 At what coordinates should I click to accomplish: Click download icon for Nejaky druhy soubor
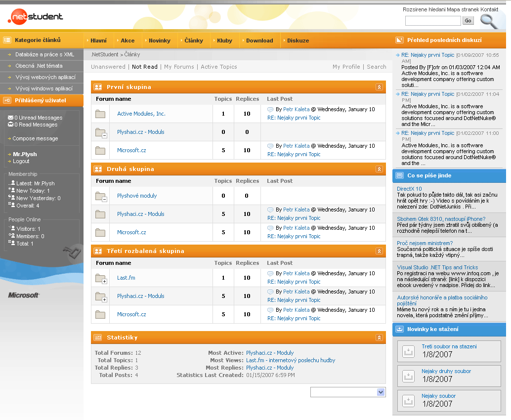[408, 376]
